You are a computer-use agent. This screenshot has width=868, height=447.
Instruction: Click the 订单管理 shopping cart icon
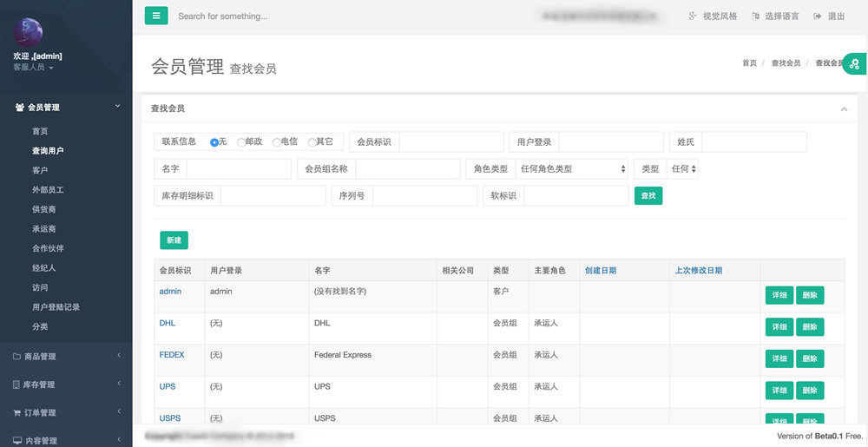pyautogui.click(x=16, y=412)
